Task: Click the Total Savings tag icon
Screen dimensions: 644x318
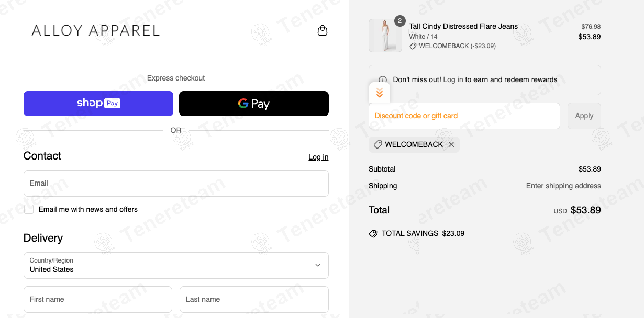Action: [x=373, y=233]
